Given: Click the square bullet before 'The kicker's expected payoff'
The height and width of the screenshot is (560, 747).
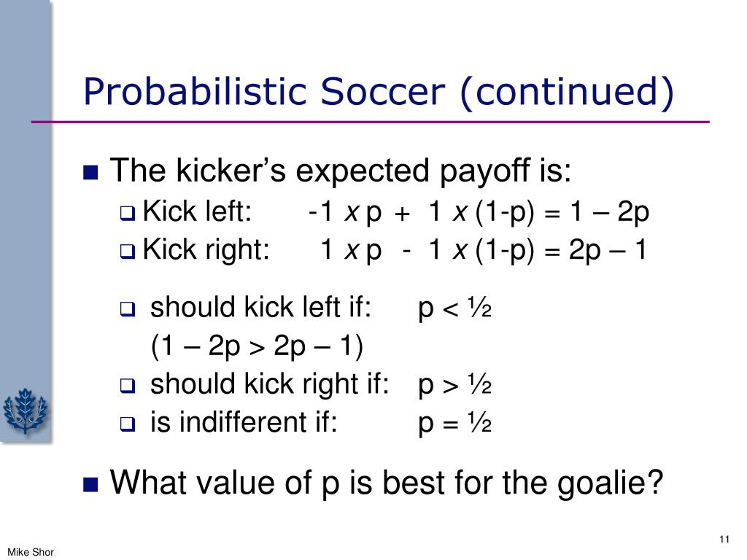Looking at the screenshot, I should pyautogui.click(x=90, y=172).
